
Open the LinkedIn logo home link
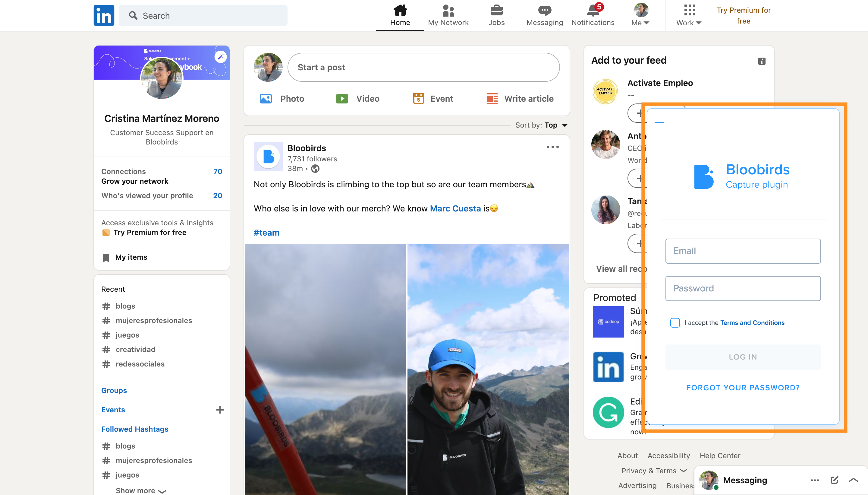coord(104,15)
